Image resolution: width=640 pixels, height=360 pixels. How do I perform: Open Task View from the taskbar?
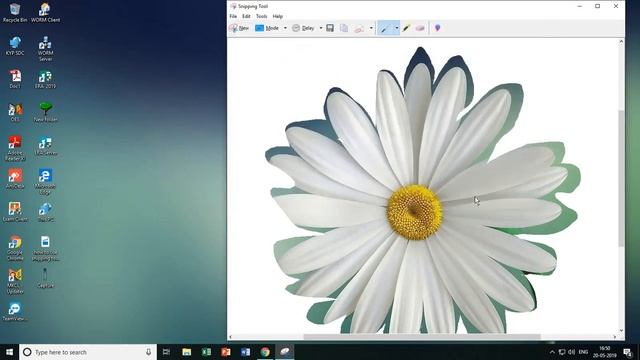tap(166, 352)
